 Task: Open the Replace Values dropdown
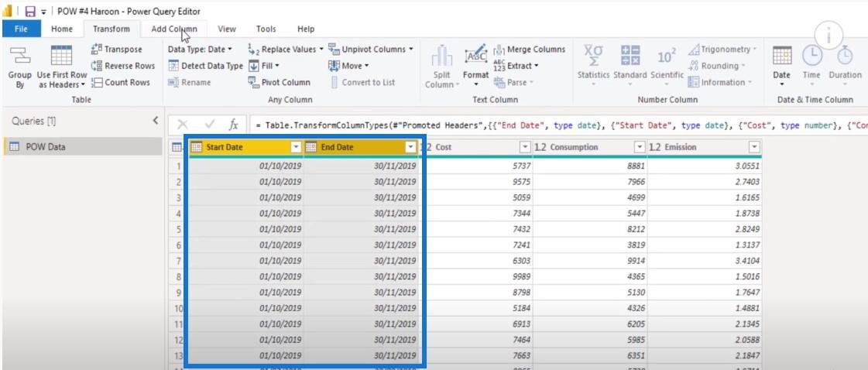click(x=285, y=50)
